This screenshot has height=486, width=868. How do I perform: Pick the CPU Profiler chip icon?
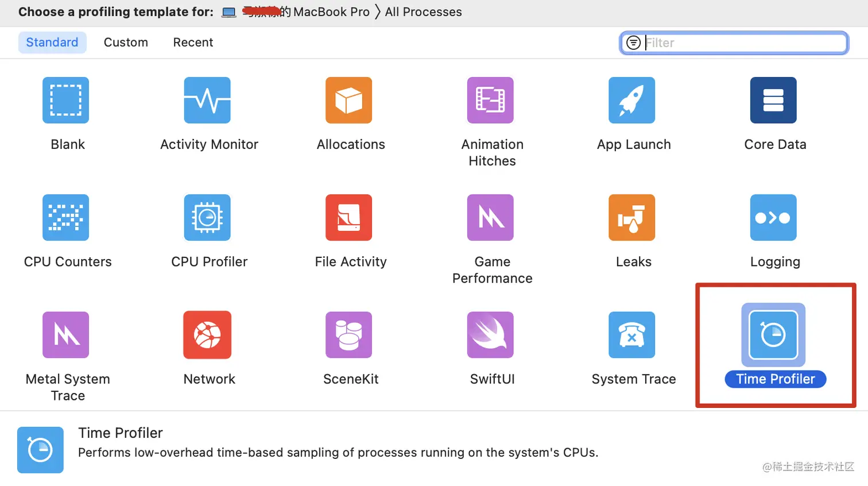click(207, 217)
